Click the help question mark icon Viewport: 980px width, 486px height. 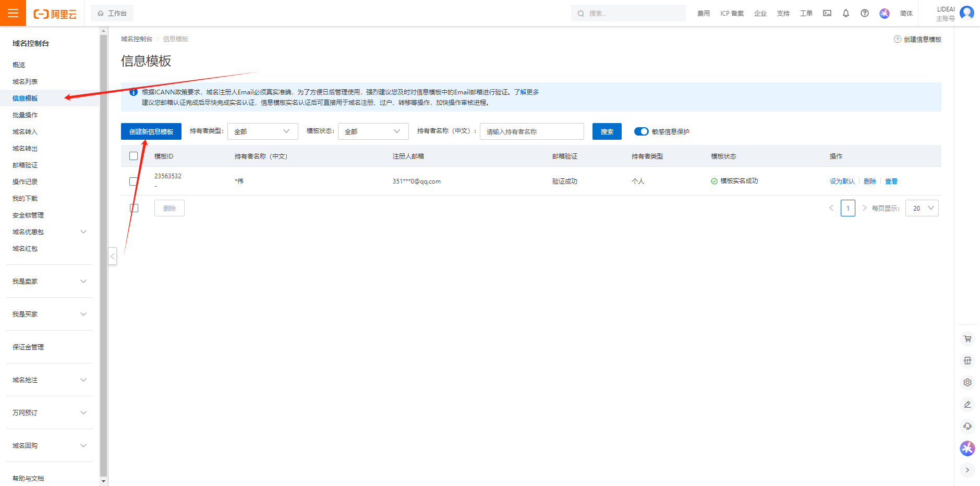(x=865, y=14)
